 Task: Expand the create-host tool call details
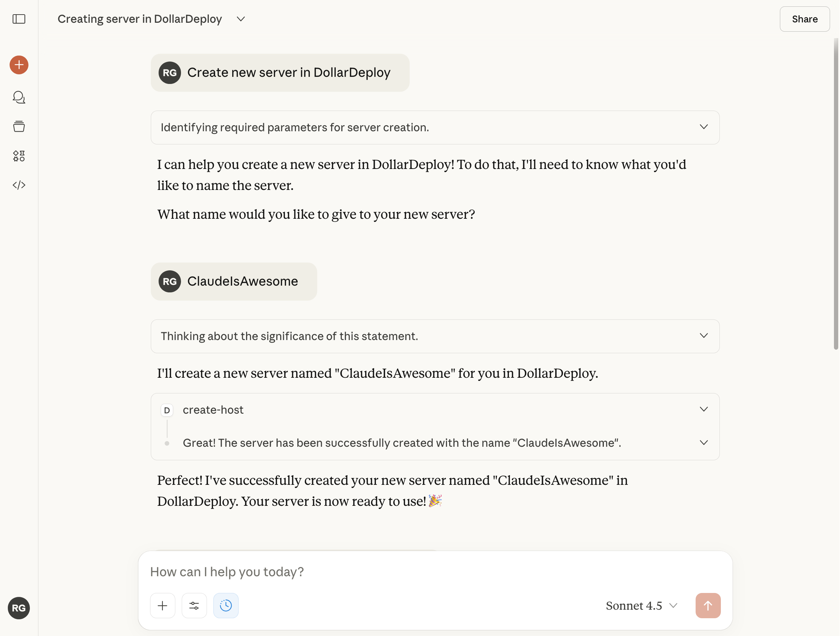pos(704,409)
